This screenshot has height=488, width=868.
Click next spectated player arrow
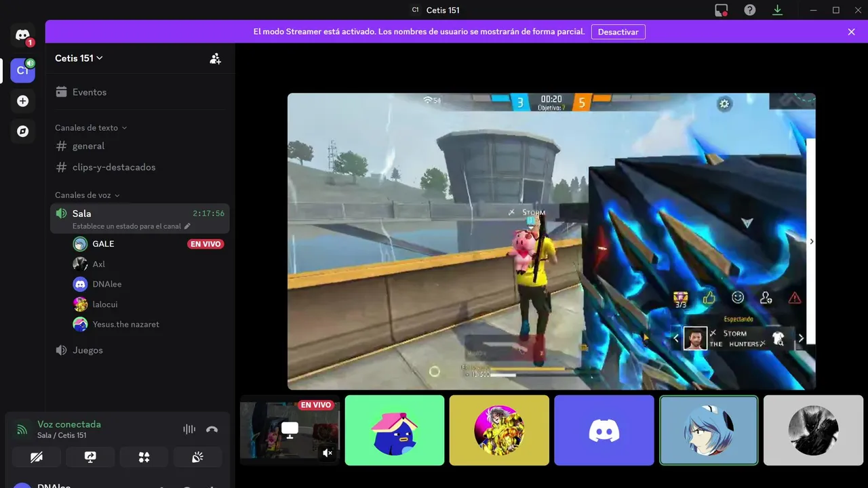[801, 338]
